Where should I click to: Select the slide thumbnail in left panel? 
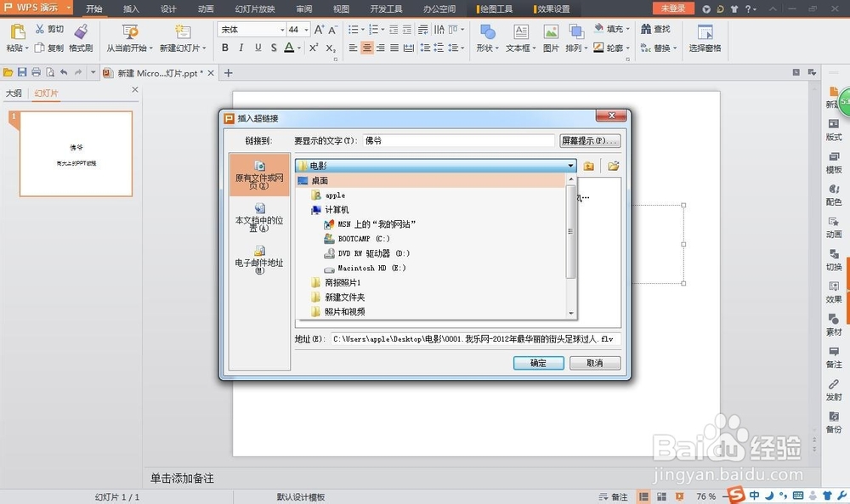[x=75, y=153]
